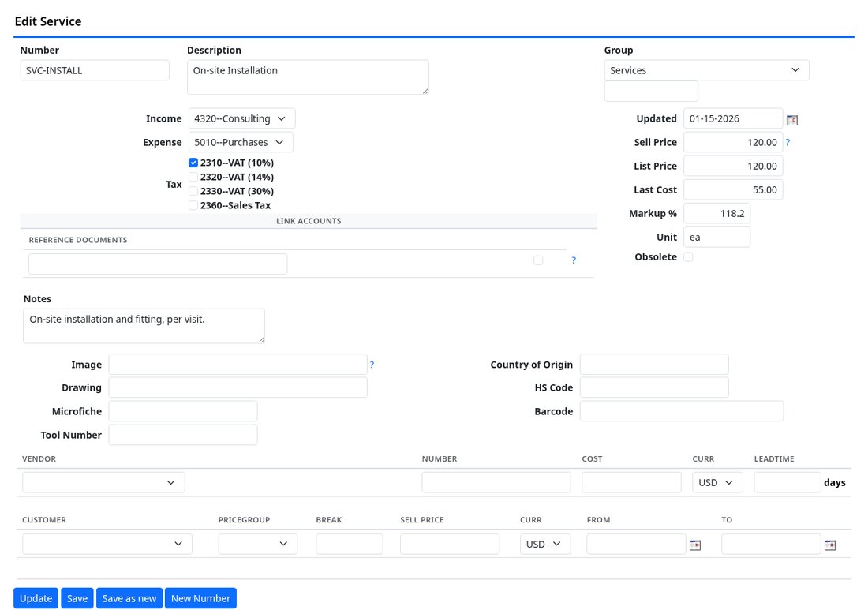The height and width of the screenshot is (610, 868).
Task: Check the 2320--VAT (14%) tax checkbox
Action: click(193, 177)
